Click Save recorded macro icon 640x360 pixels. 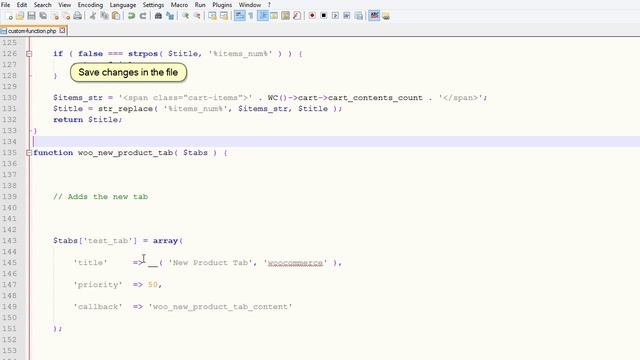[x=358, y=16]
